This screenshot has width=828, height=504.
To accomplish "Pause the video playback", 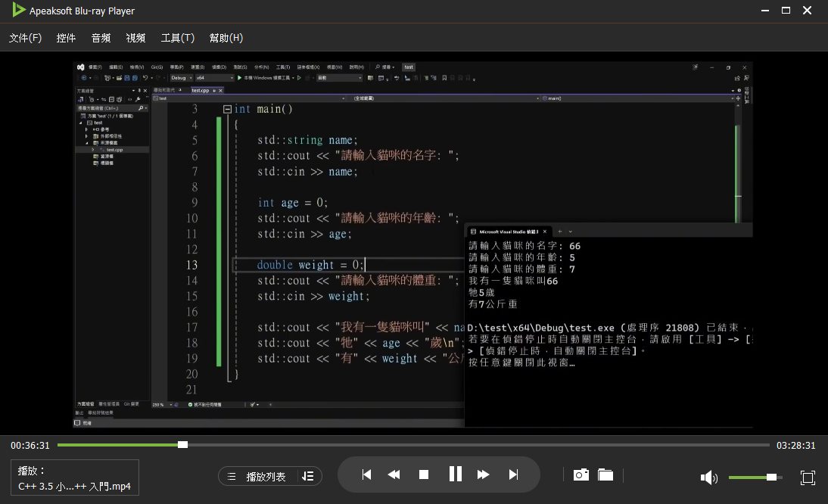I will pos(455,474).
